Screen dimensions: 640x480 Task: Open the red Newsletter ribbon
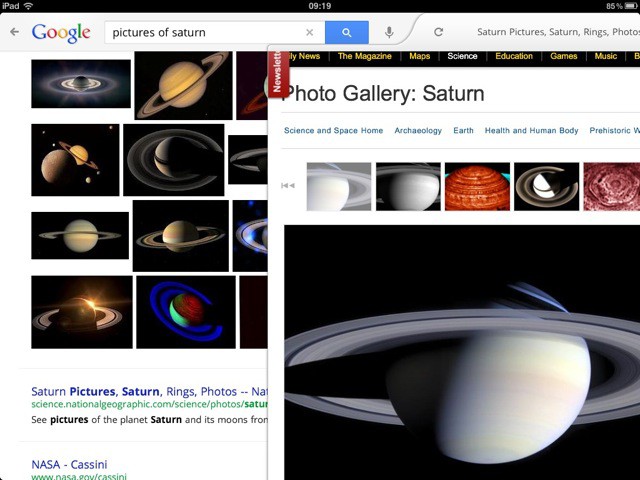point(278,73)
